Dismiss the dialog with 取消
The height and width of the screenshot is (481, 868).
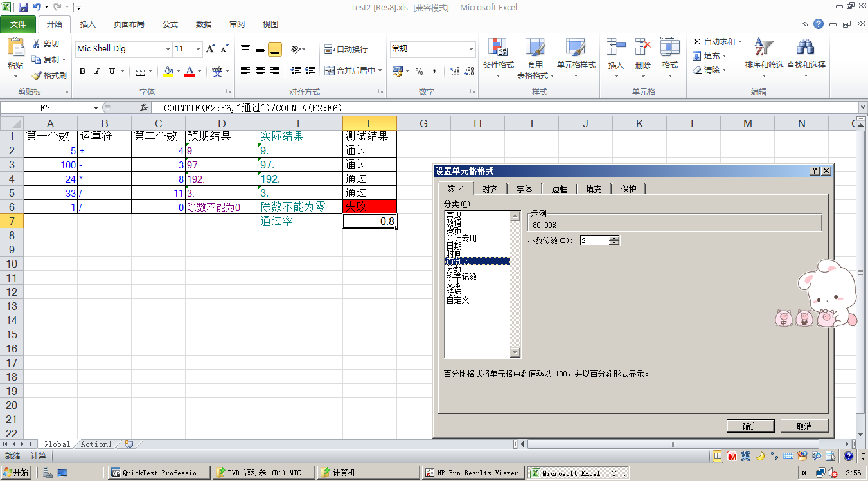coord(803,426)
